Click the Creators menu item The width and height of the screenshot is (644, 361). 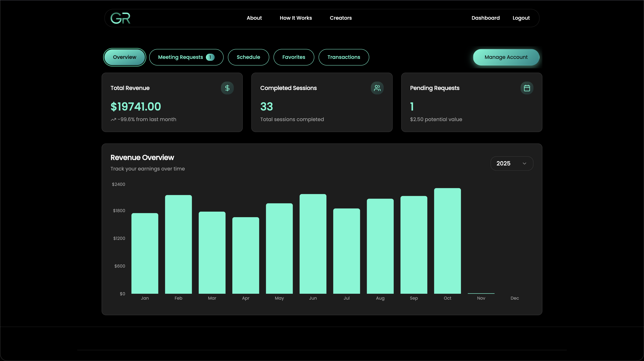click(341, 18)
